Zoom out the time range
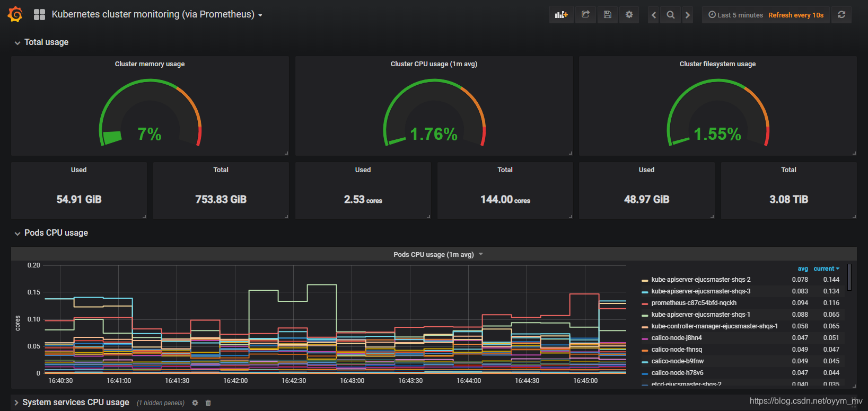Viewport: 868px width, 411px height. [671, 15]
